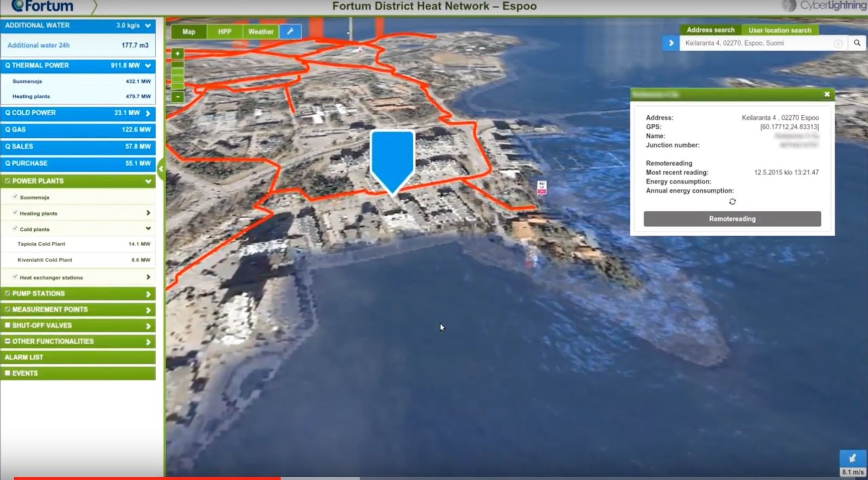Select the Address search tab

click(710, 30)
